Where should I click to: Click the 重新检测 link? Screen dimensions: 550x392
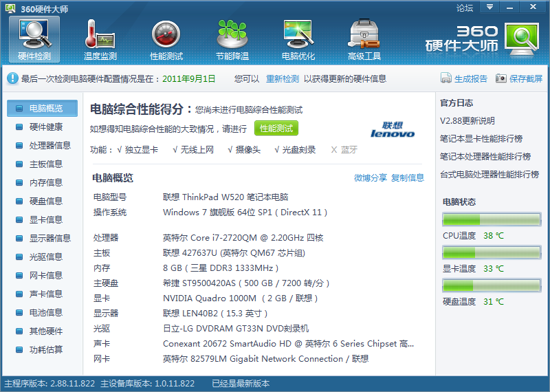pos(283,78)
